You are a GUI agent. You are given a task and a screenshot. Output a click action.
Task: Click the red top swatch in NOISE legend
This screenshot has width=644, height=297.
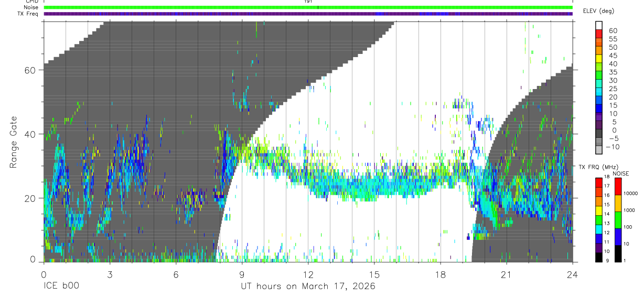pos(618,186)
